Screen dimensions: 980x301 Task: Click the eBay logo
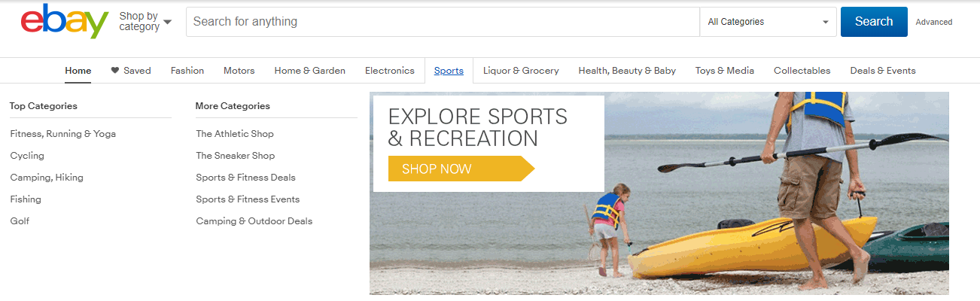tap(65, 21)
